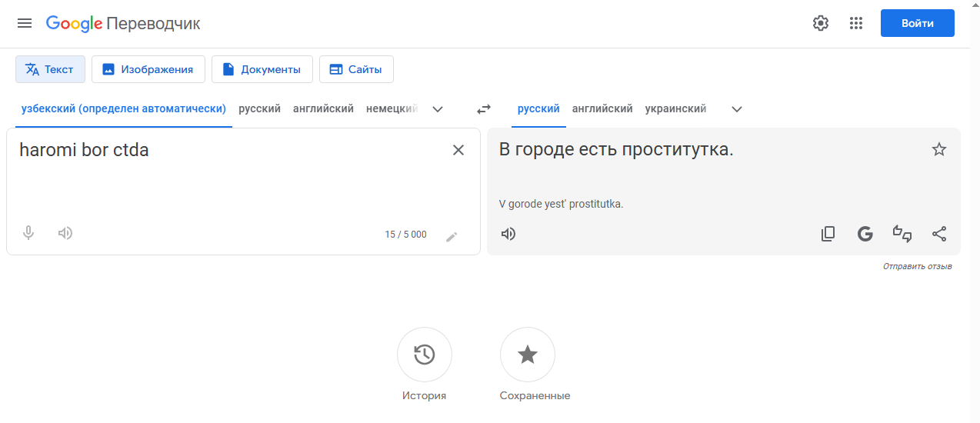Open the main hamburger menu
Viewport: 980px width, 423px height.
(25, 23)
